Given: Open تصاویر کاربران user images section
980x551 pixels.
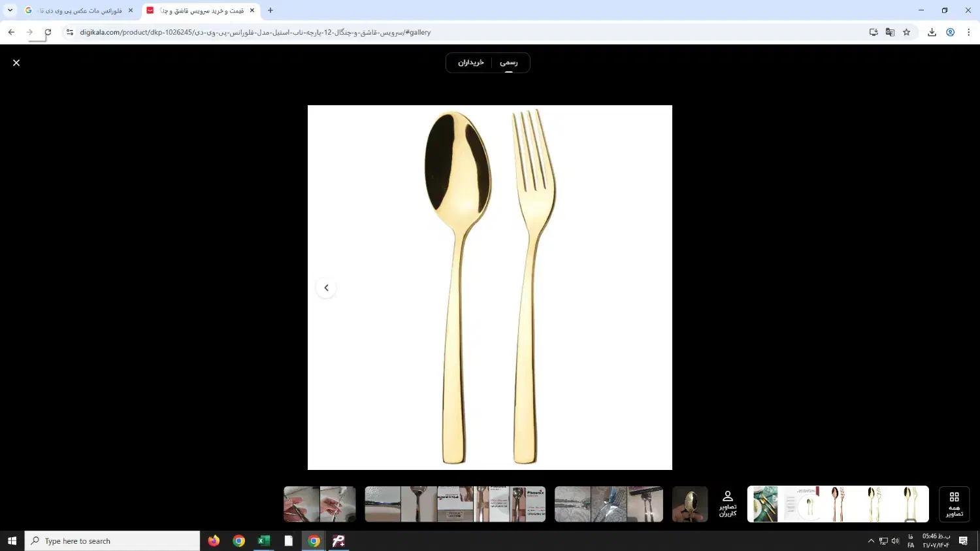Looking at the screenshot, I should (x=727, y=504).
